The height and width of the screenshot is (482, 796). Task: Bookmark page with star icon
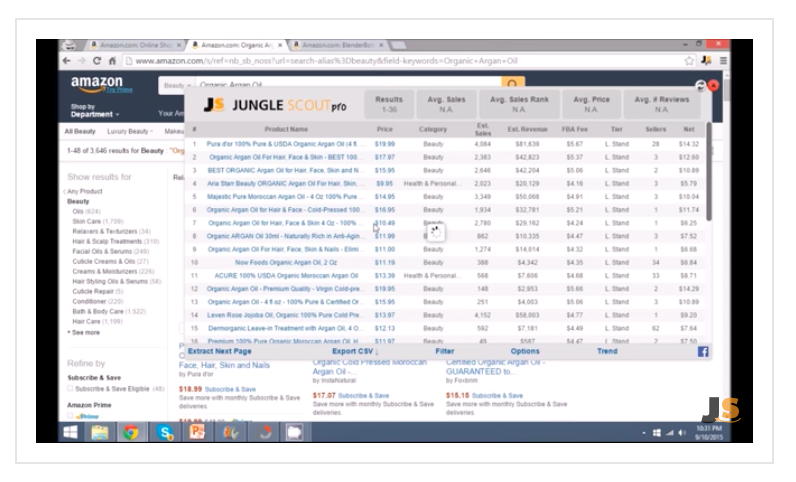pyautogui.click(x=689, y=61)
